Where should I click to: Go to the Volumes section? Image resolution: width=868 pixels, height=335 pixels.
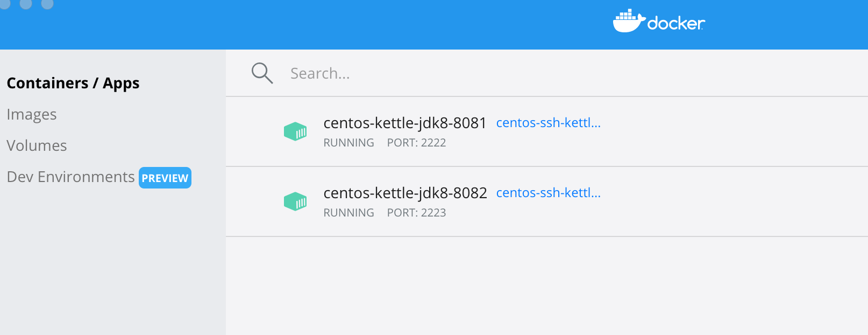pyautogui.click(x=37, y=146)
